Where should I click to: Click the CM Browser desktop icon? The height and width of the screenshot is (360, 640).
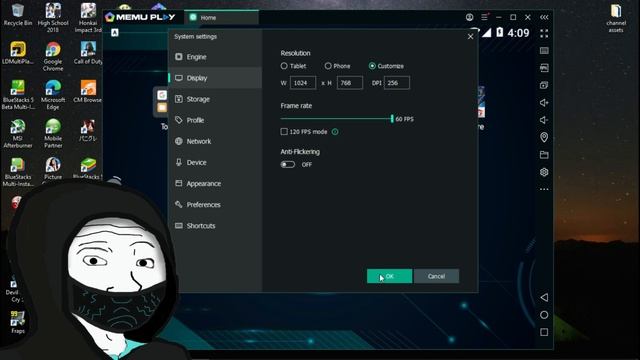88,91
